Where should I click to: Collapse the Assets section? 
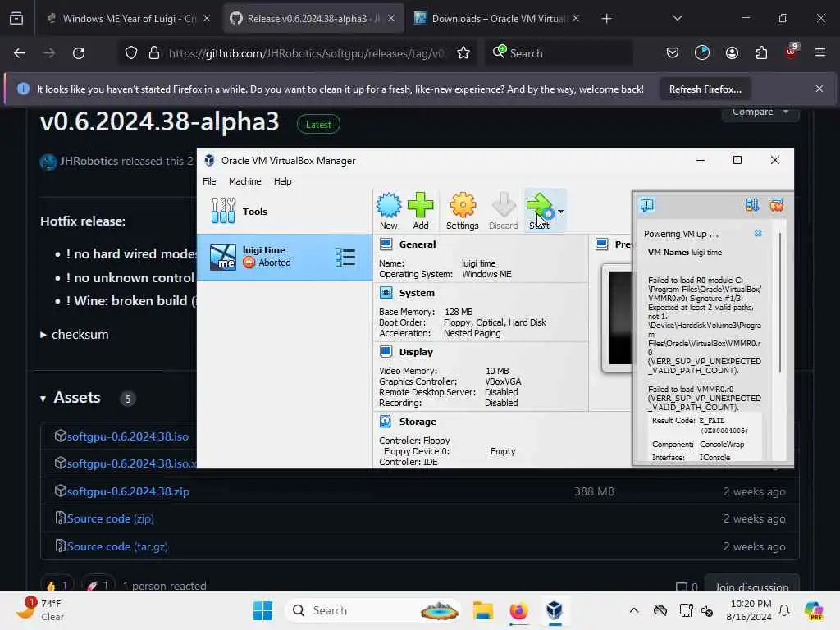click(43, 398)
